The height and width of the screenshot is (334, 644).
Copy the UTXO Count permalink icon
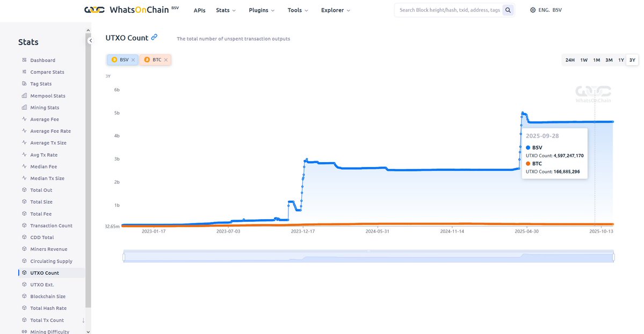154,37
